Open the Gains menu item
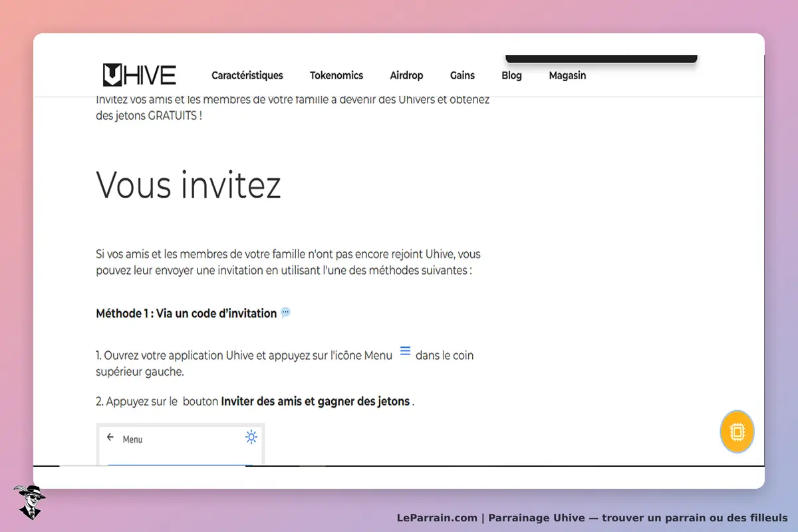This screenshot has width=798, height=532. point(462,75)
